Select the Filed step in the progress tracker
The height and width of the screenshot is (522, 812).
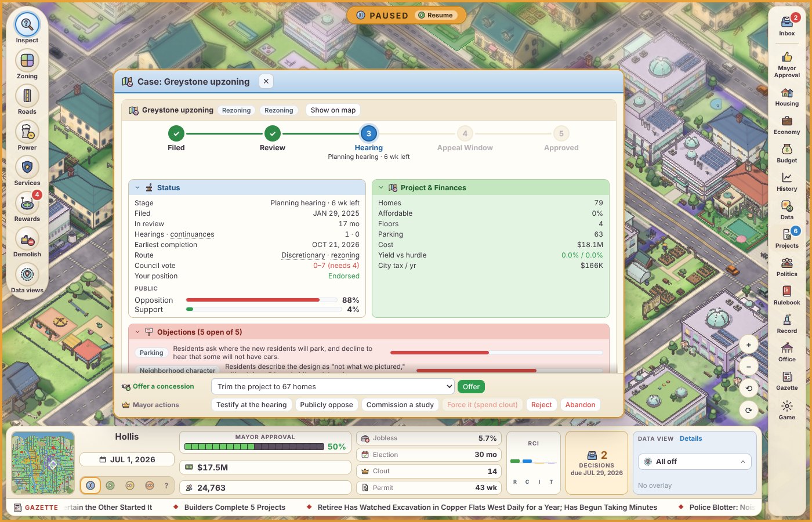[176, 133]
